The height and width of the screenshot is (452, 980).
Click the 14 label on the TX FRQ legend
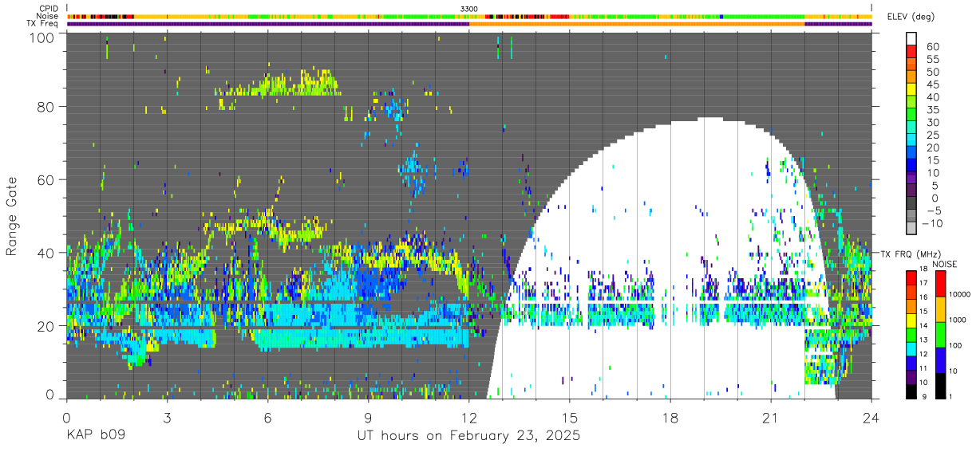pos(924,326)
